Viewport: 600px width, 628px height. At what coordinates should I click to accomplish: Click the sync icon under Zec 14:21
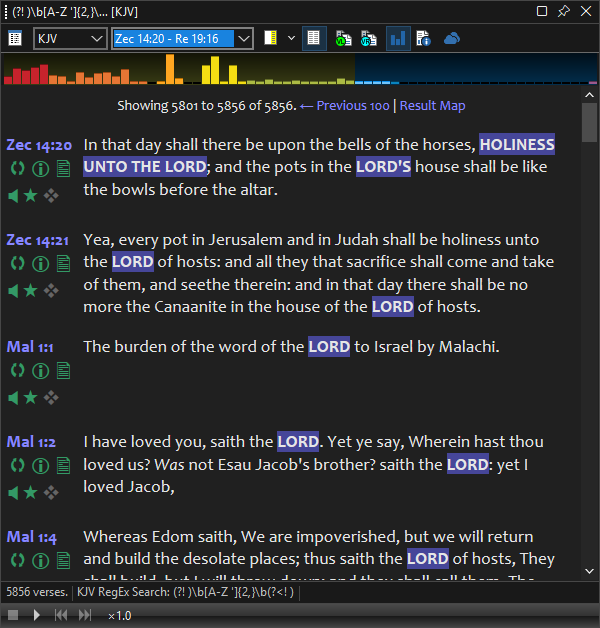[17, 264]
